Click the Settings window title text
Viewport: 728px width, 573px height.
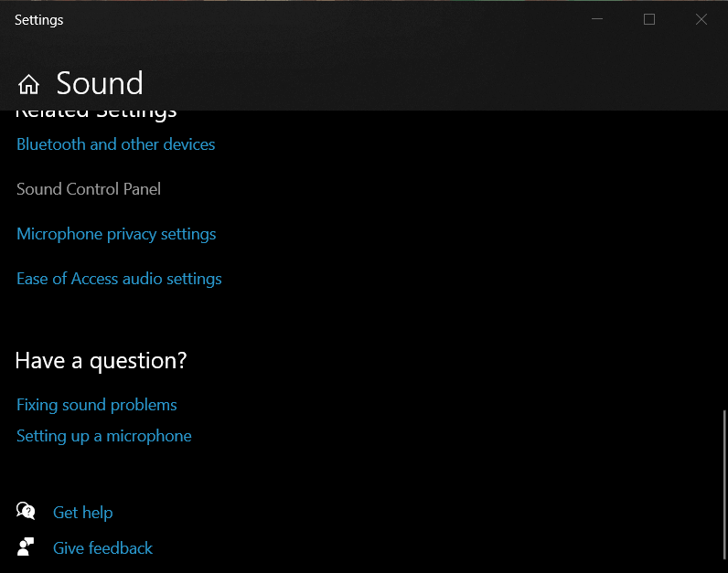39,20
